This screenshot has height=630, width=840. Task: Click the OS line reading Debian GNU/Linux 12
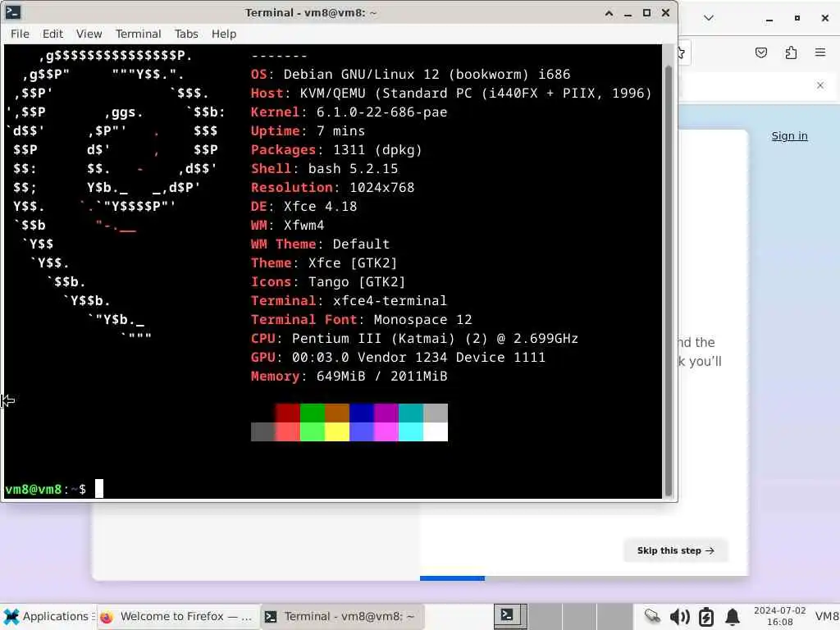(410, 75)
